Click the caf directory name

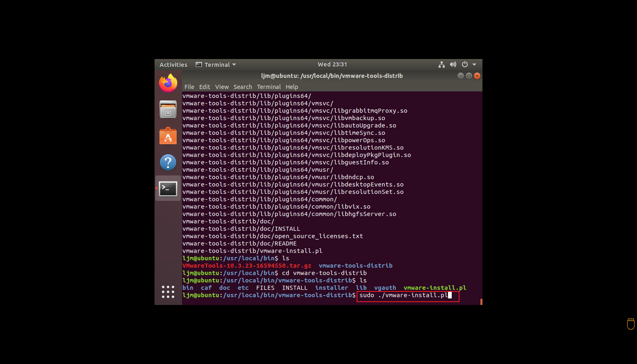[206, 288]
